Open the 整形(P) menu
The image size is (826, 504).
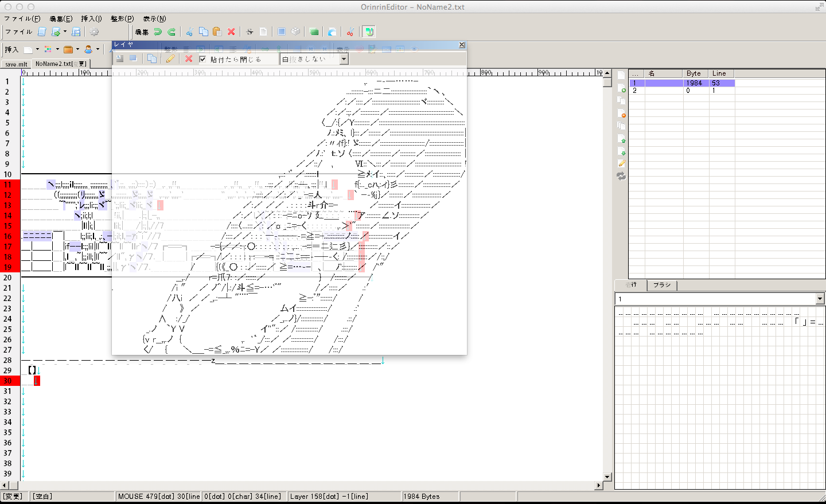tap(122, 18)
